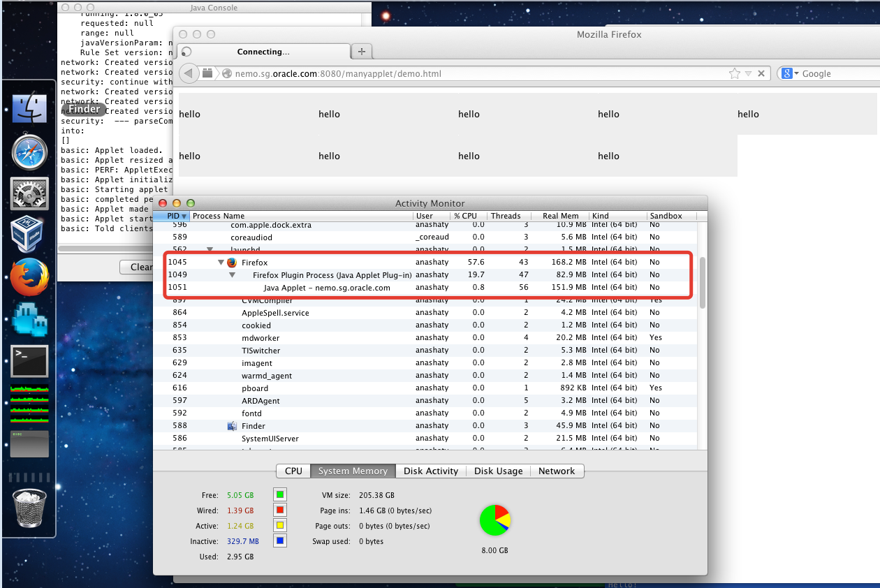Image resolution: width=880 pixels, height=588 pixels.
Task: Open URL history dropdown arrow
Action: (748, 73)
